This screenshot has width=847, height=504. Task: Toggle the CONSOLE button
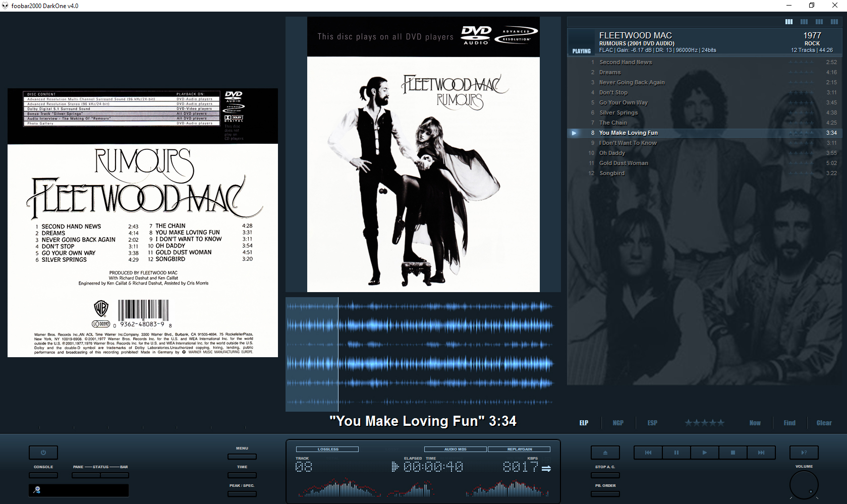(43, 475)
